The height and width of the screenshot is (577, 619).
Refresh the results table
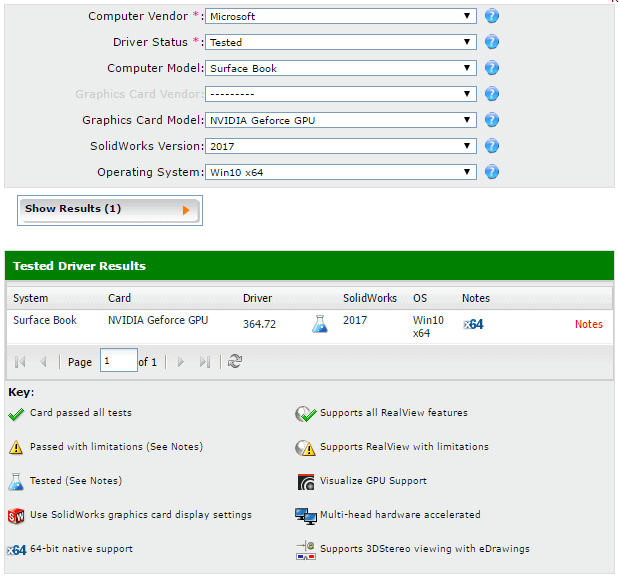tap(235, 361)
